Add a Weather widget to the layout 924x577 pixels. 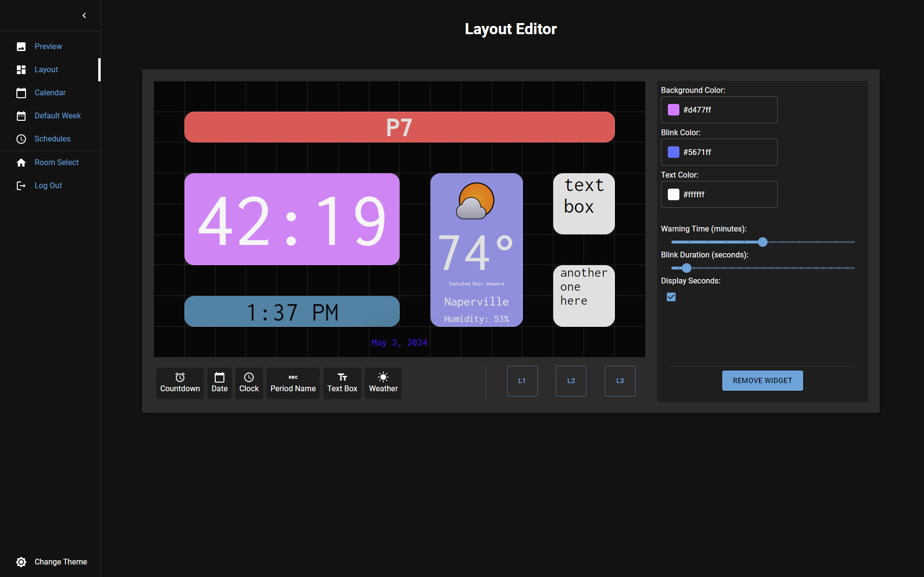pos(383,383)
